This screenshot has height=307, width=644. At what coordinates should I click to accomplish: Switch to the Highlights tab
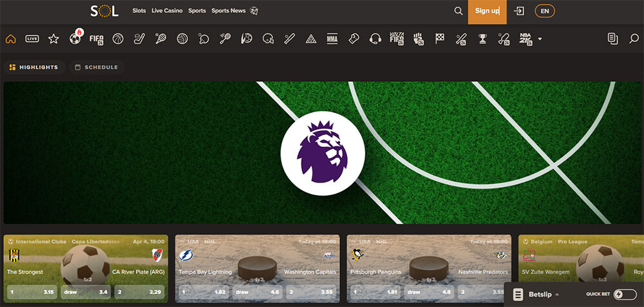[x=34, y=67]
